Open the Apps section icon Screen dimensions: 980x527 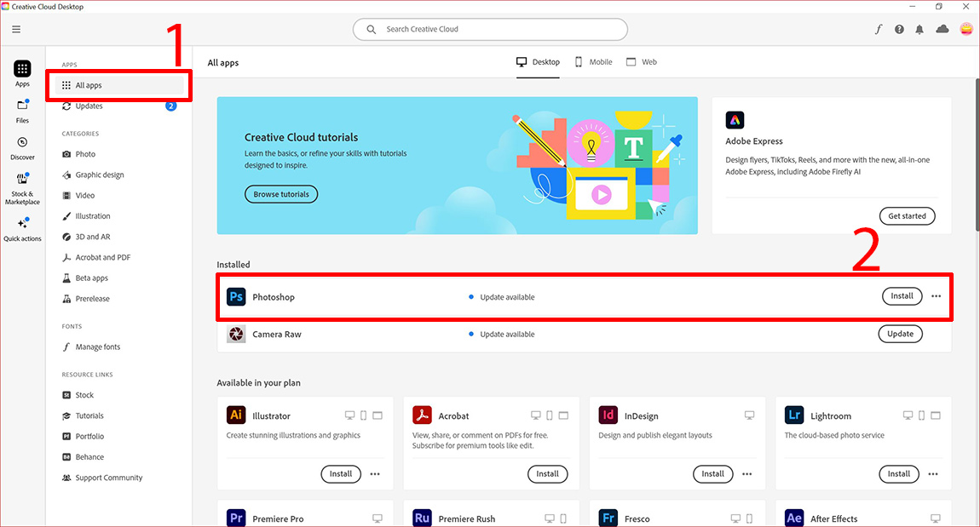click(x=22, y=69)
